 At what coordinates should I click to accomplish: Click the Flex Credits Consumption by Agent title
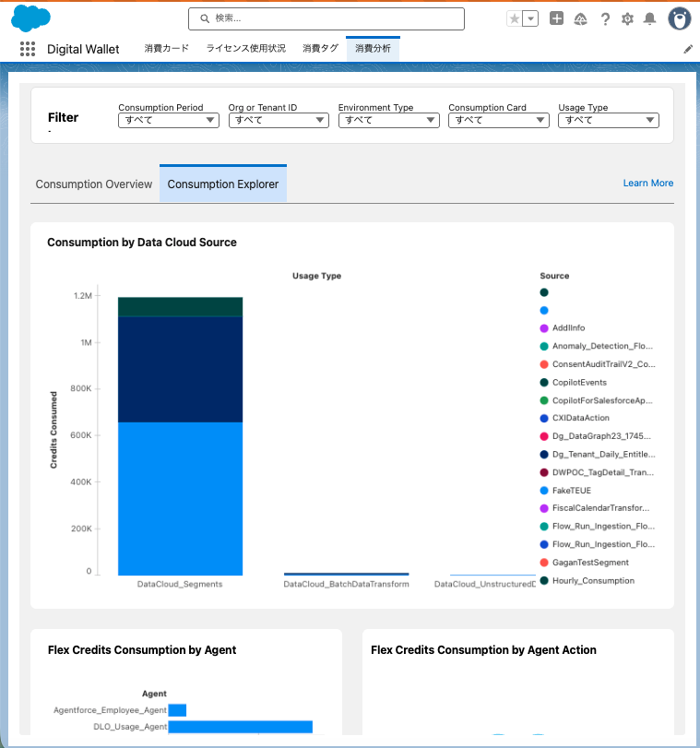142,650
